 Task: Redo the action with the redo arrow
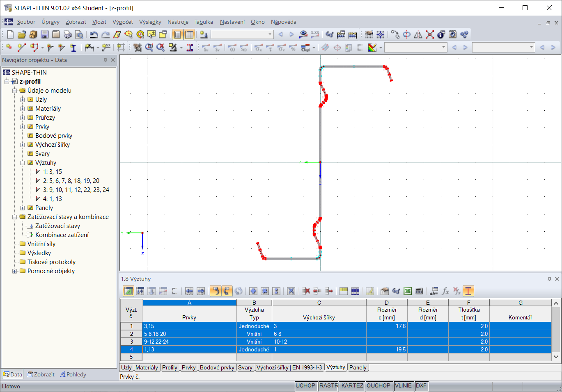(106, 34)
